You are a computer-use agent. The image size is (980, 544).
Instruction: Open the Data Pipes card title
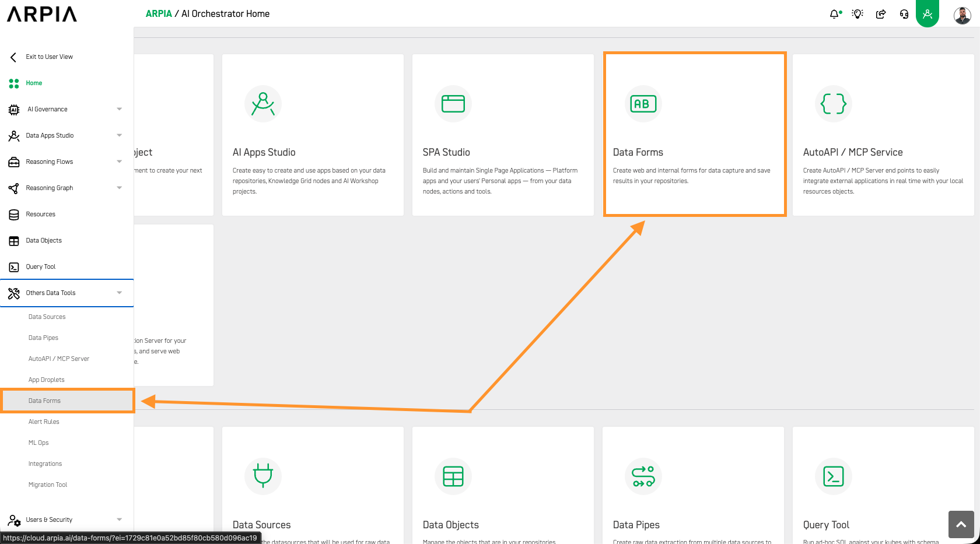pos(636,525)
